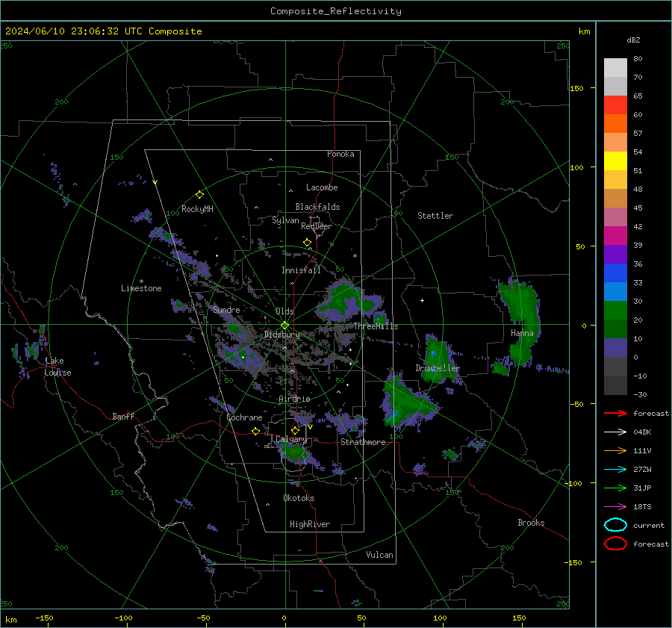Screen dimensions: 672x628
Task: Click the Calgary label
Action: tap(291, 439)
